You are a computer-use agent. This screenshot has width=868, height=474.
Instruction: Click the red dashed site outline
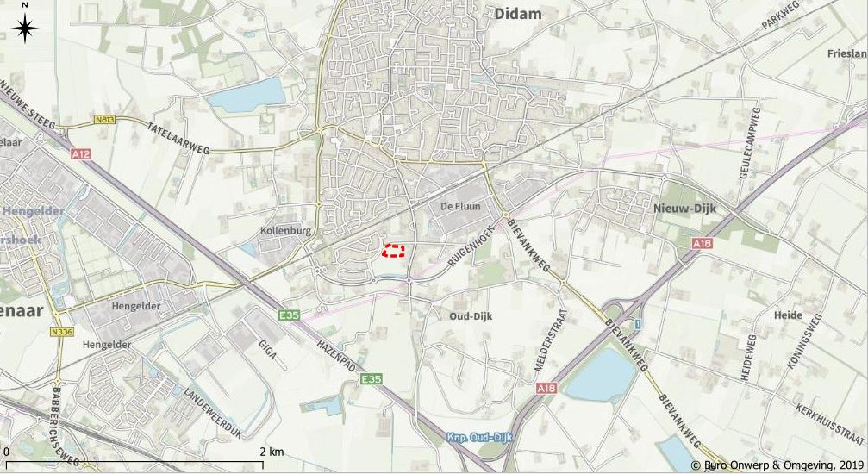pyautogui.click(x=394, y=251)
